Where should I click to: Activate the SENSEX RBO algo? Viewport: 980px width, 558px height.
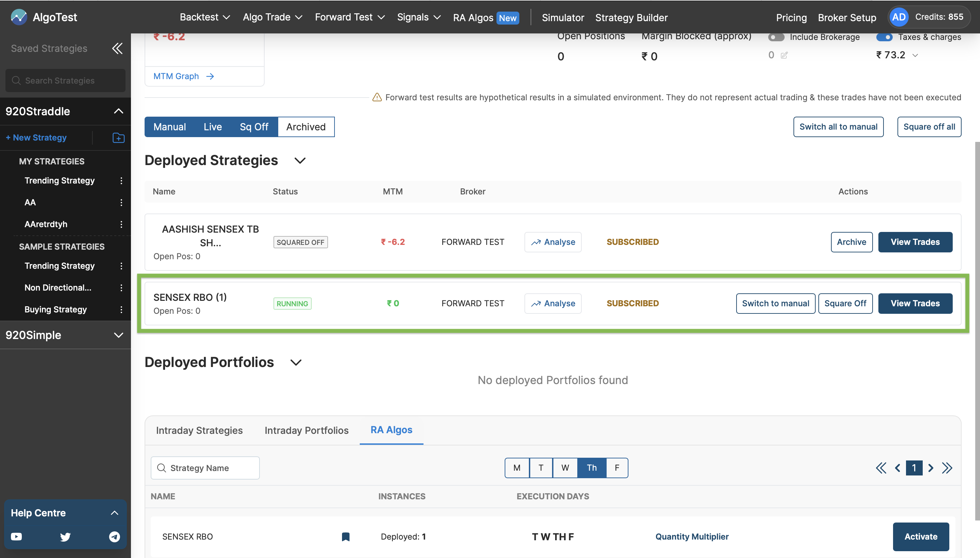(921, 537)
